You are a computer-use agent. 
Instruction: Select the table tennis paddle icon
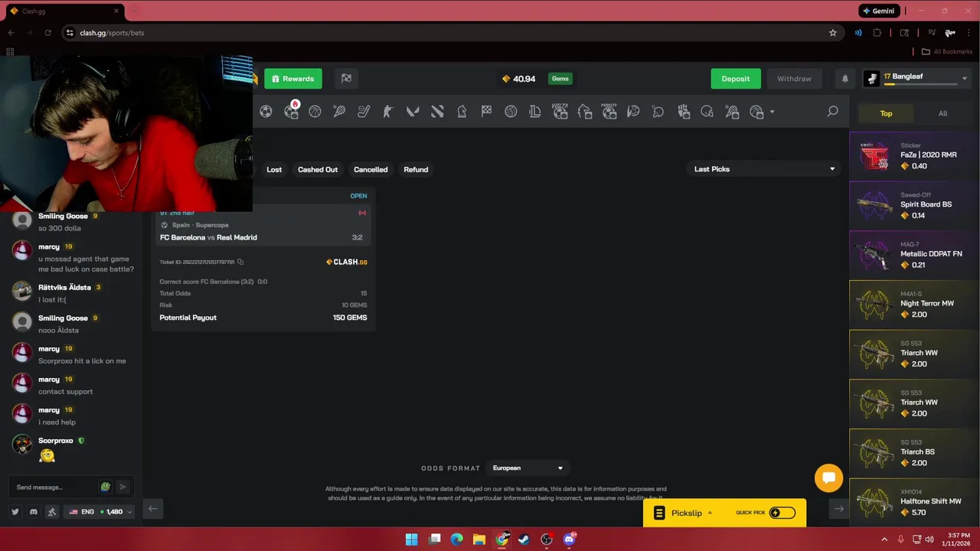pyautogui.click(x=658, y=112)
